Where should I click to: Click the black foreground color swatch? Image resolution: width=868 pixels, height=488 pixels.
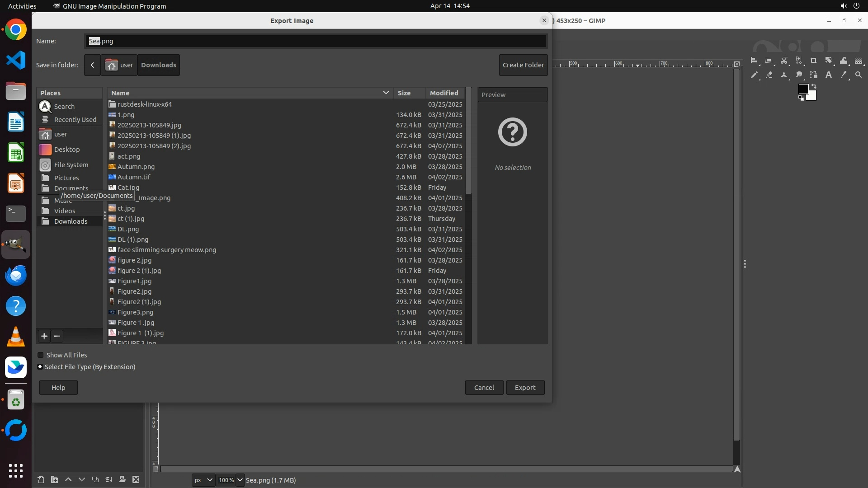pos(803,89)
